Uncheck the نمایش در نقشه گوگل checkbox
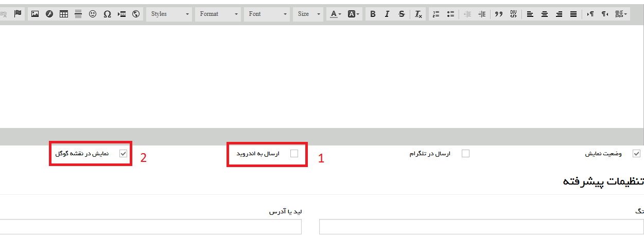Viewport: 644px width, 238px height. [x=123, y=153]
